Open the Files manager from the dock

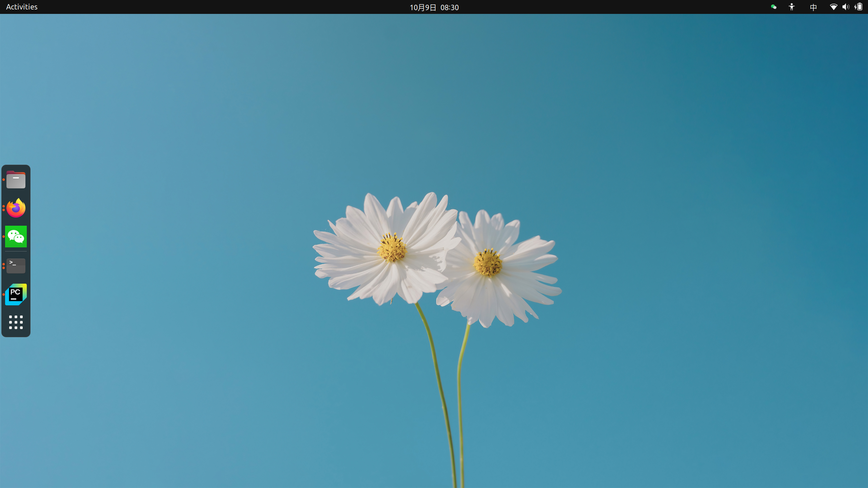(16, 180)
